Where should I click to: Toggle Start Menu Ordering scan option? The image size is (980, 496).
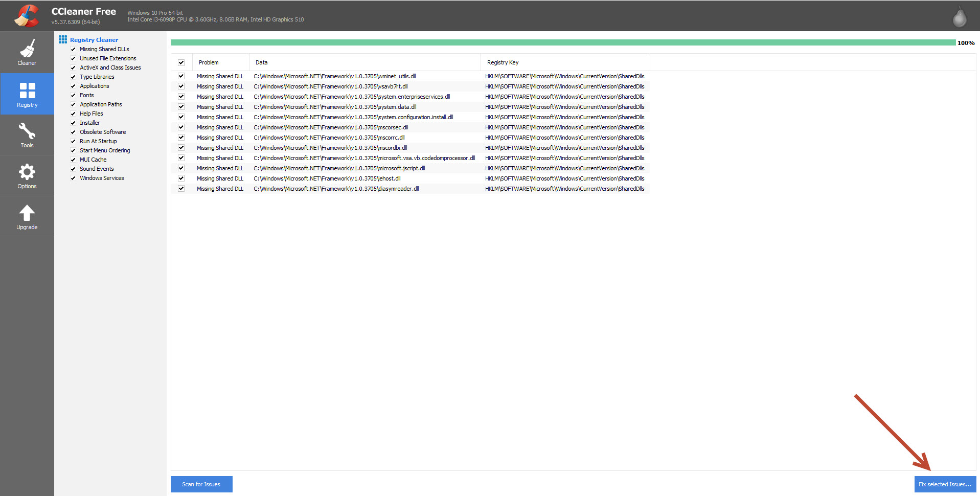coord(73,150)
